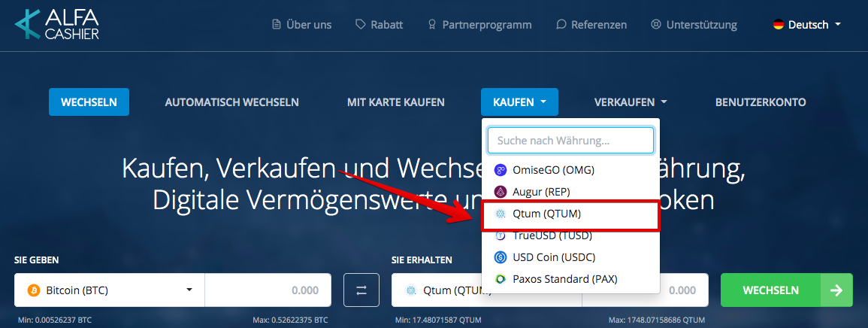Focus the Suche nach Währung search field
Viewport: 868px width, 328px height.
pos(570,141)
